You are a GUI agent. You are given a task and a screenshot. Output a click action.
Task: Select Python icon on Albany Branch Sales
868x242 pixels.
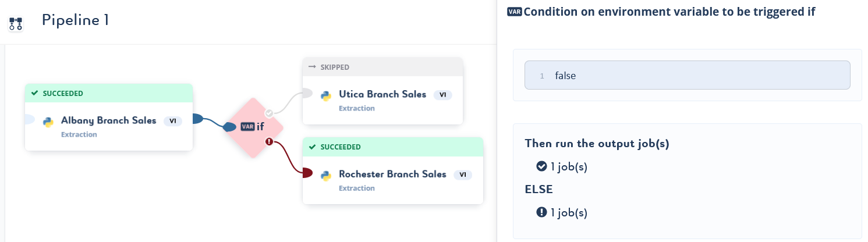[48, 122]
